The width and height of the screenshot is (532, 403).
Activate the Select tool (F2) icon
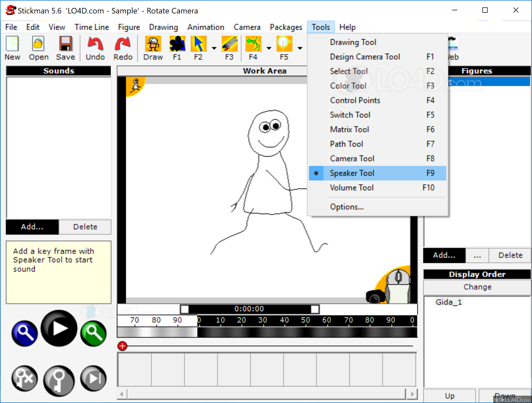(x=198, y=44)
